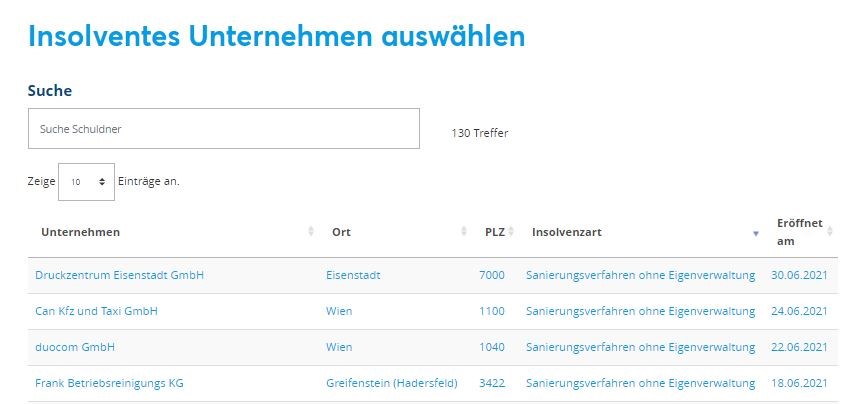The width and height of the screenshot is (858, 404).
Task: Click the Unternehmen column header
Action: tap(80, 232)
